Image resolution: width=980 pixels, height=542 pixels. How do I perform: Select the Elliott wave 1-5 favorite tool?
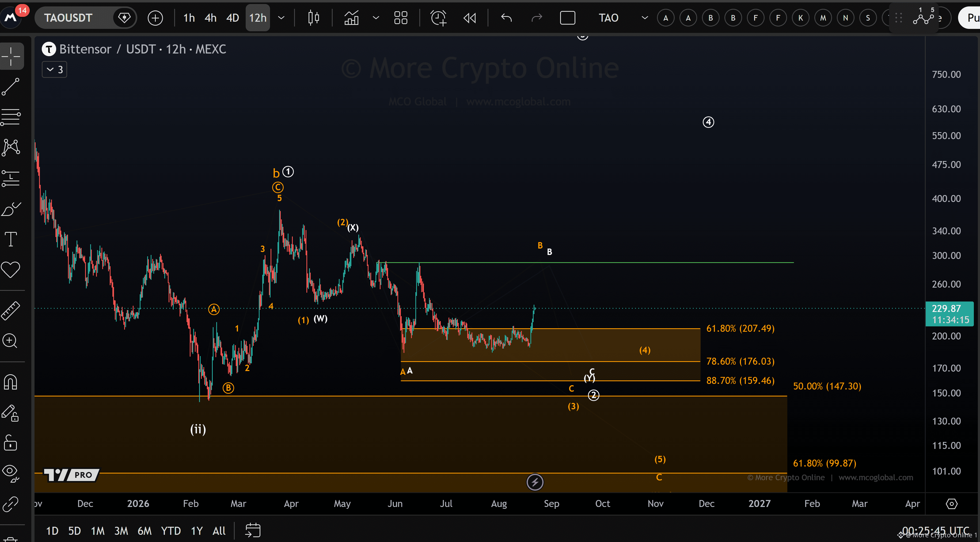coord(924,17)
